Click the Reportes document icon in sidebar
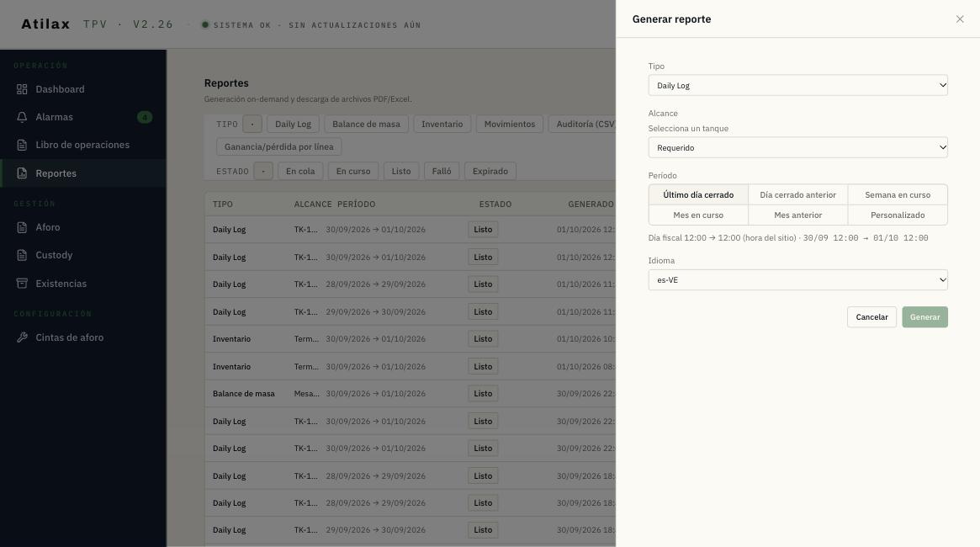The width and height of the screenshot is (980, 547). pos(22,173)
